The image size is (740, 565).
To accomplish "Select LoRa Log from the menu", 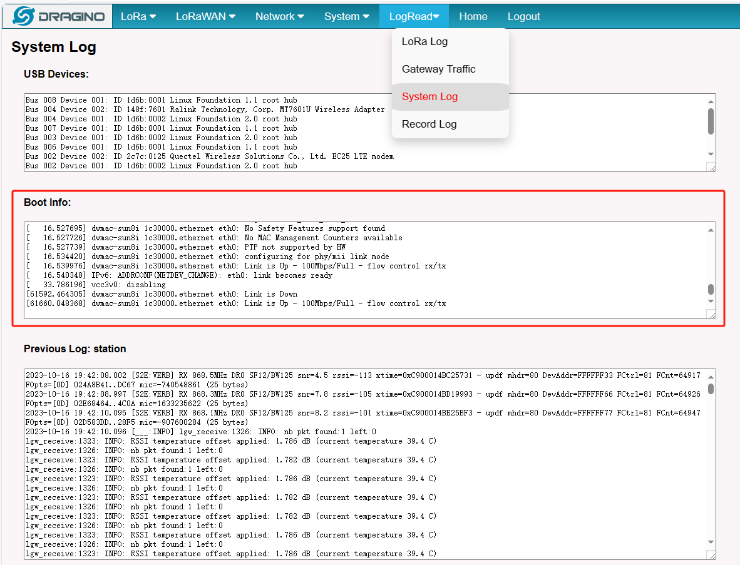I will pyautogui.click(x=450, y=42).
